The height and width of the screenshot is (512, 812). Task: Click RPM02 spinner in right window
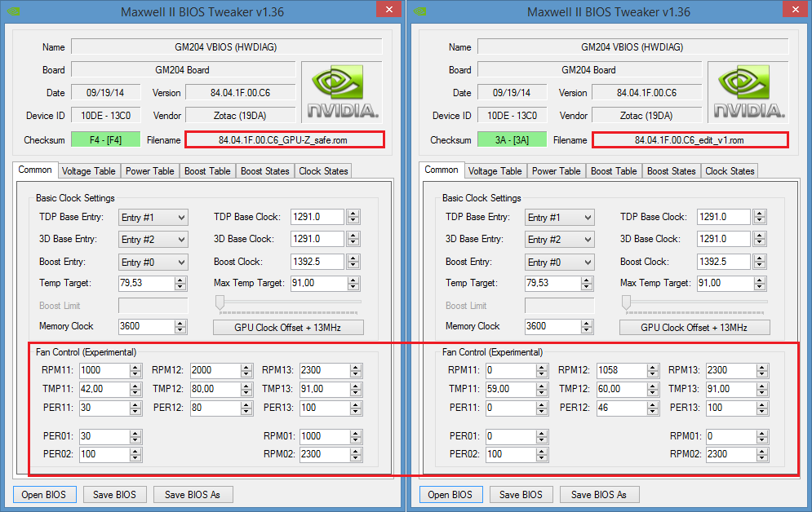762,455
